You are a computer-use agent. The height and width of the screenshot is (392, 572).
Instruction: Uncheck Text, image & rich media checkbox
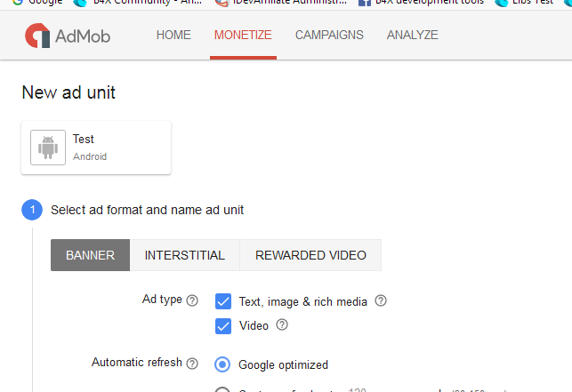click(223, 301)
